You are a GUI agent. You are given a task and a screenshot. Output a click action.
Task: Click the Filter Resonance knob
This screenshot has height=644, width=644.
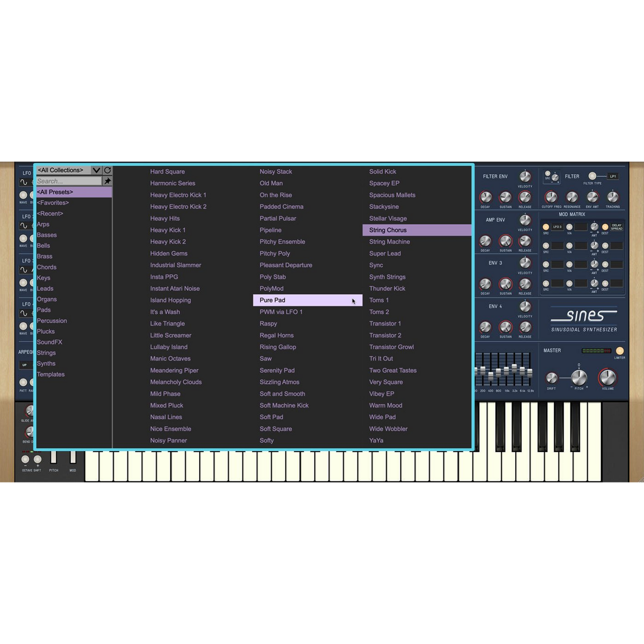[x=572, y=197]
